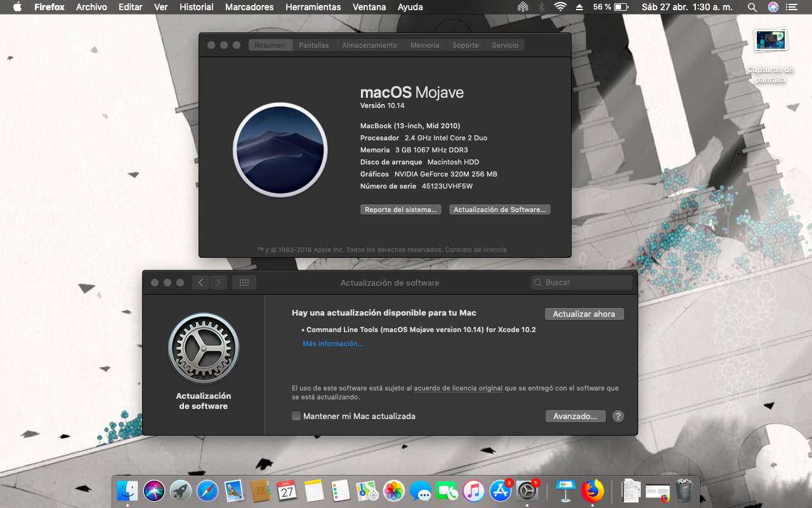Screen dimensions: 812x508
Task: Open the Historial menu
Action: 197,7
